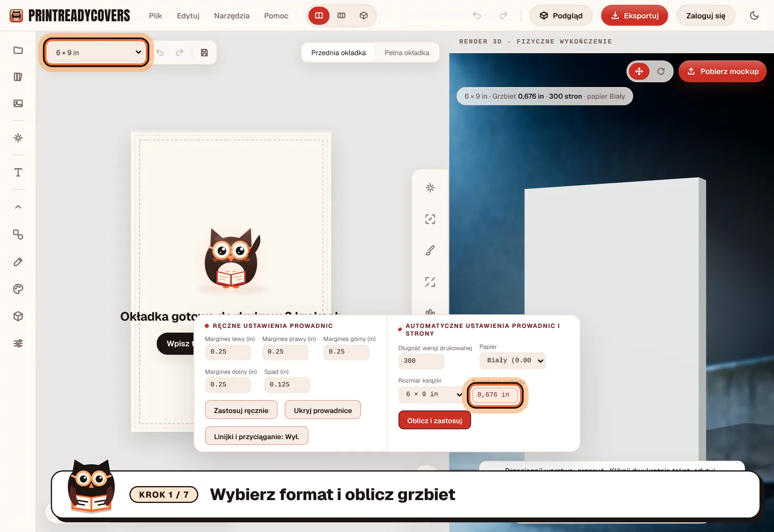The width and height of the screenshot is (774, 532).
Task: Click the spine info pill 6 × 9 in
Action: [545, 96]
